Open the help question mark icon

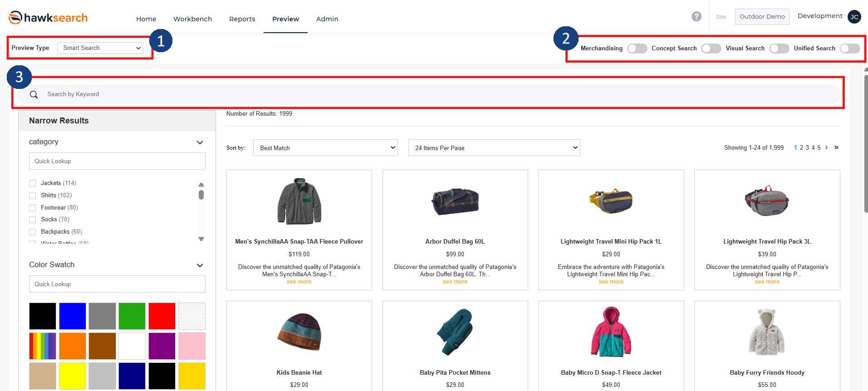pyautogui.click(x=696, y=17)
